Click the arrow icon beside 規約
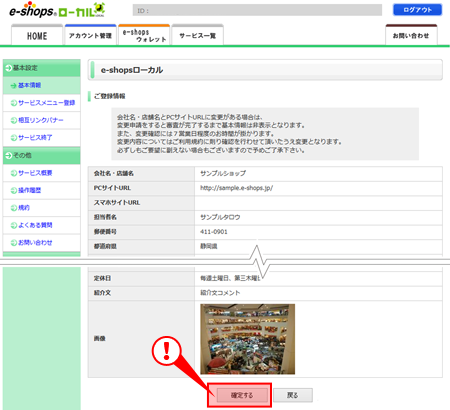 (x=14, y=208)
